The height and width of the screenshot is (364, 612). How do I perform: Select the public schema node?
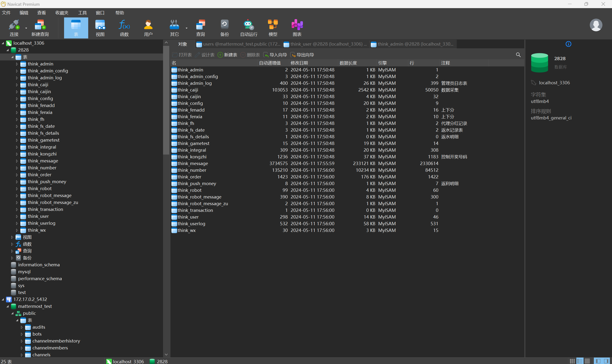click(29, 313)
